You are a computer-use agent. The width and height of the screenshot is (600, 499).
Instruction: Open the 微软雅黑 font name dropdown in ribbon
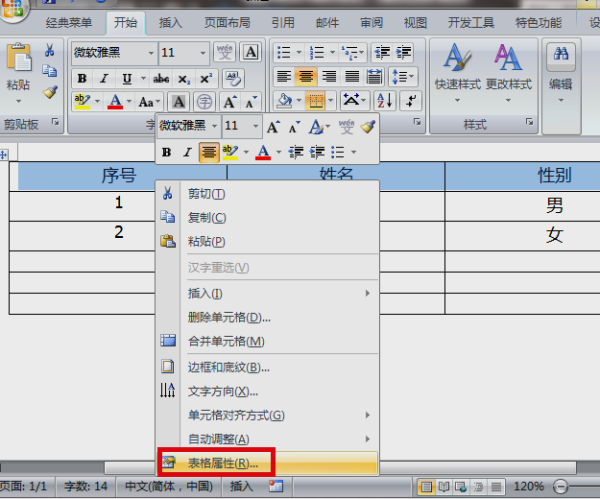tap(151, 52)
